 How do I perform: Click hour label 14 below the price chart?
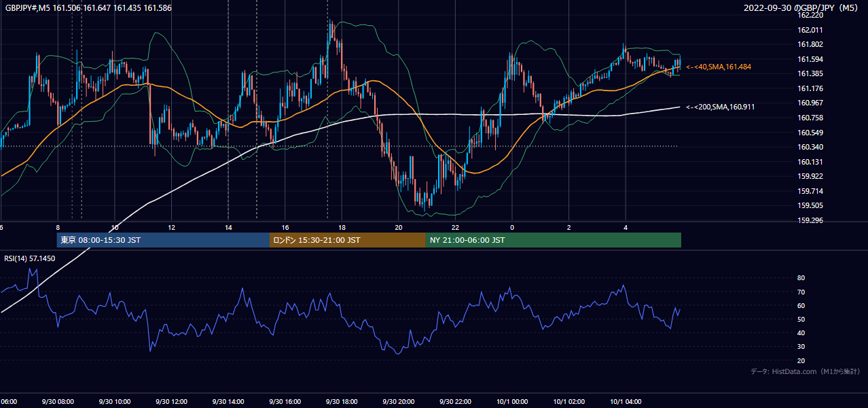228,227
